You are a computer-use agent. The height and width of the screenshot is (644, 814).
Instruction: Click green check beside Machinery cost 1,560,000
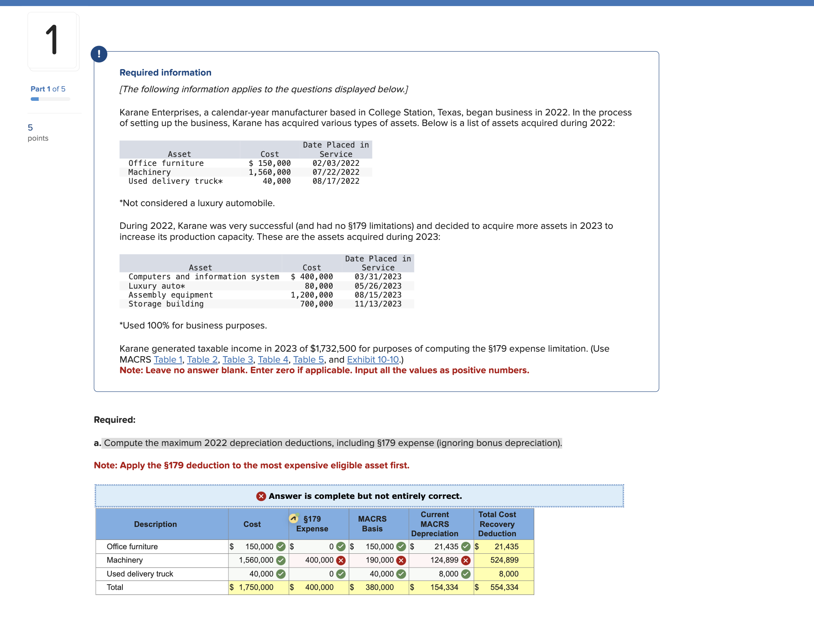click(281, 560)
